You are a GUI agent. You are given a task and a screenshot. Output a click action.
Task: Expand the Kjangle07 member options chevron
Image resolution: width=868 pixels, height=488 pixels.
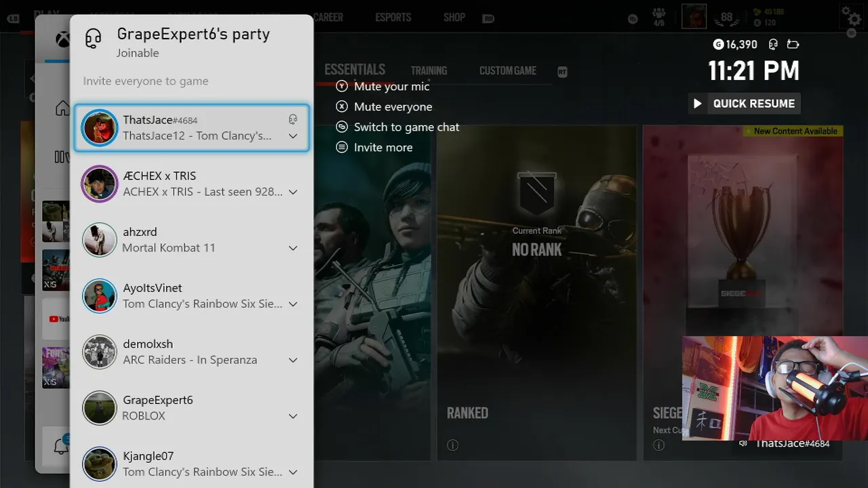293,472
